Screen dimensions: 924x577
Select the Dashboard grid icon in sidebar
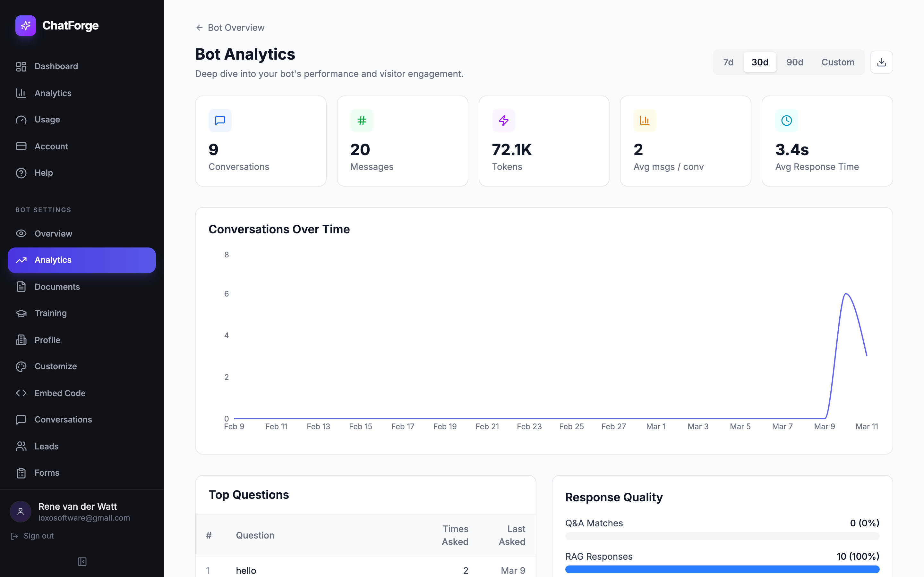tap(21, 66)
